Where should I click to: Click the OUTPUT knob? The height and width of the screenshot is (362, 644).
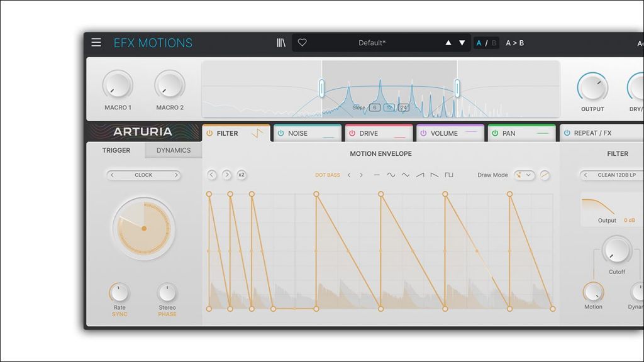tap(592, 87)
